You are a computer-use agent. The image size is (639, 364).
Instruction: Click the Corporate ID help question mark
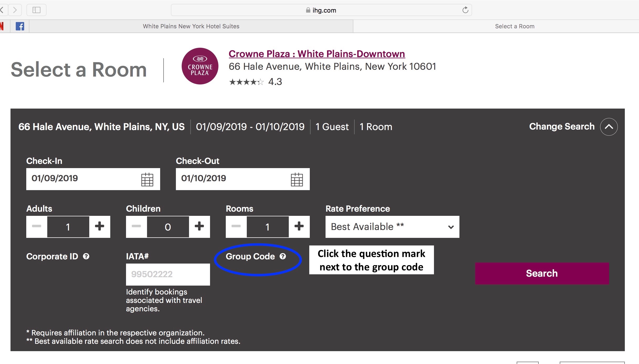pos(86,256)
